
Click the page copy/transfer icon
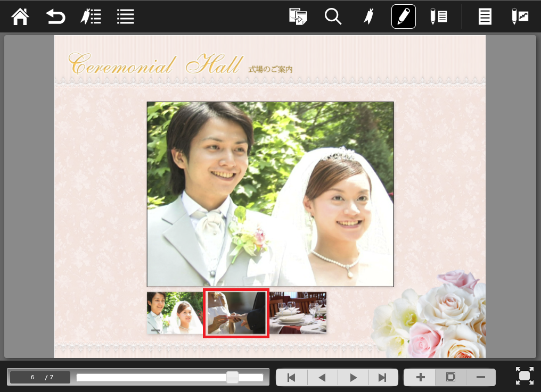(298, 16)
